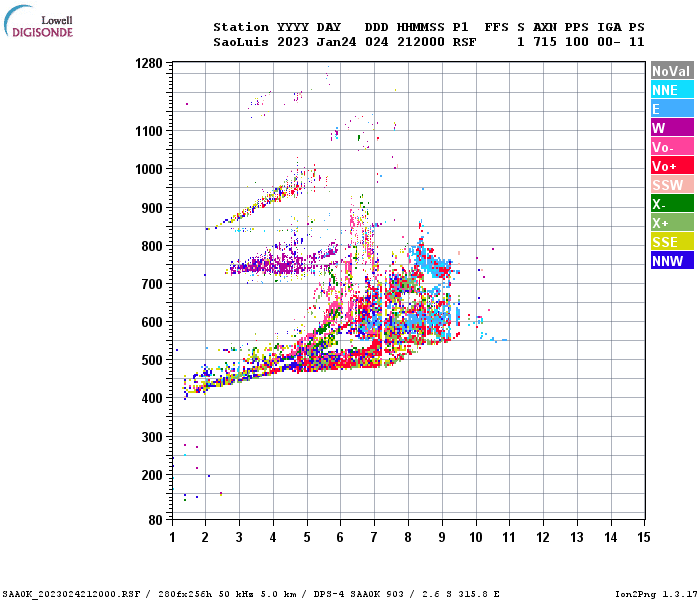Select the X- dark green legend swatch
The image size is (700, 600).
[x=672, y=204]
